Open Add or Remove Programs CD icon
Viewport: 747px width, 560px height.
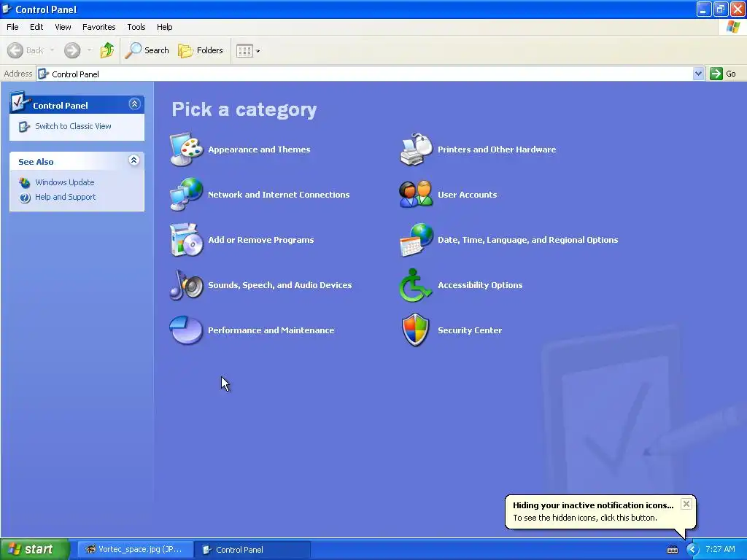pos(186,239)
